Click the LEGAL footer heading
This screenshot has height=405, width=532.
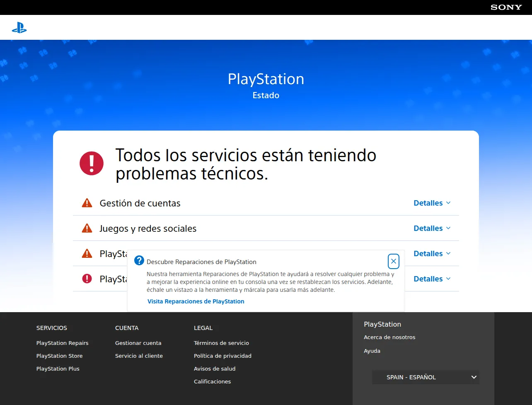click(x=203, y=328)
